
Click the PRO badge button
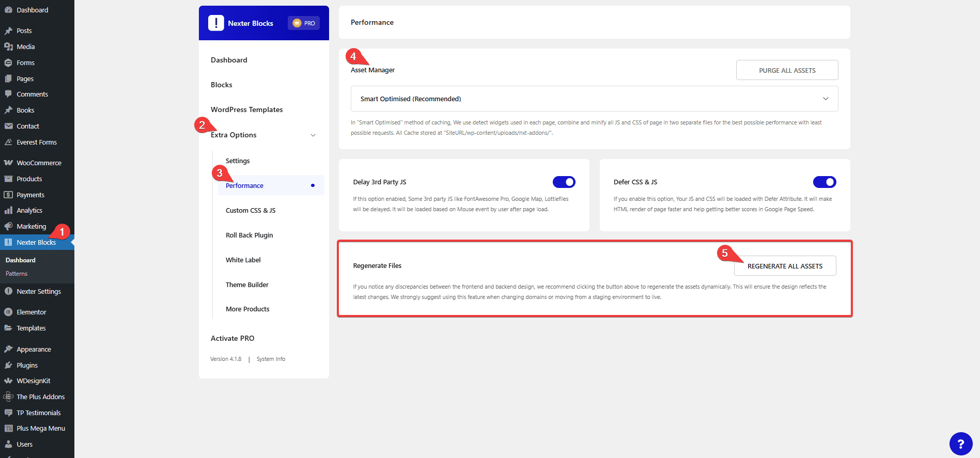click(304, 23)
